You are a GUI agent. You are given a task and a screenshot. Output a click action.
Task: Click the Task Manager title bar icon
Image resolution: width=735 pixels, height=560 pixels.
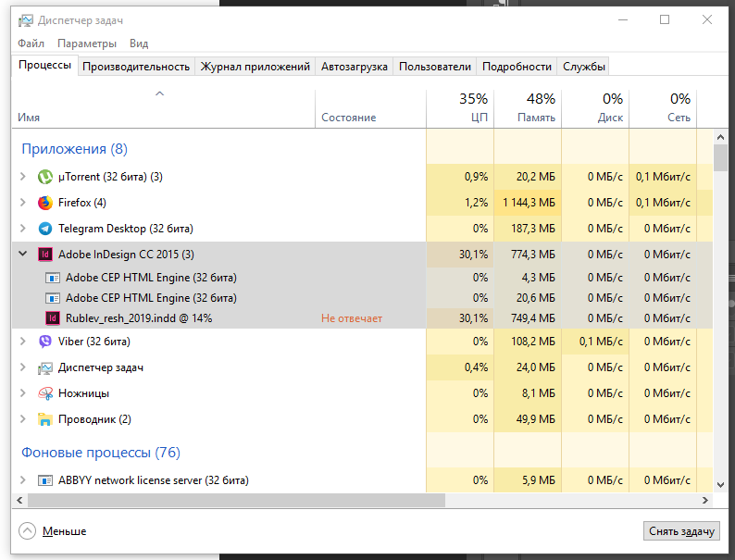(26, 20)
